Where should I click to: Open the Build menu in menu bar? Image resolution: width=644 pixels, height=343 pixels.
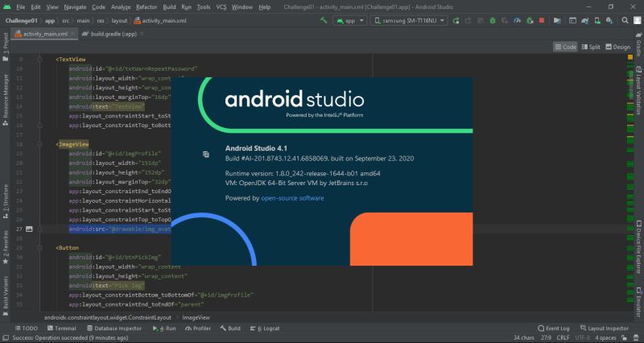(169, 7)
